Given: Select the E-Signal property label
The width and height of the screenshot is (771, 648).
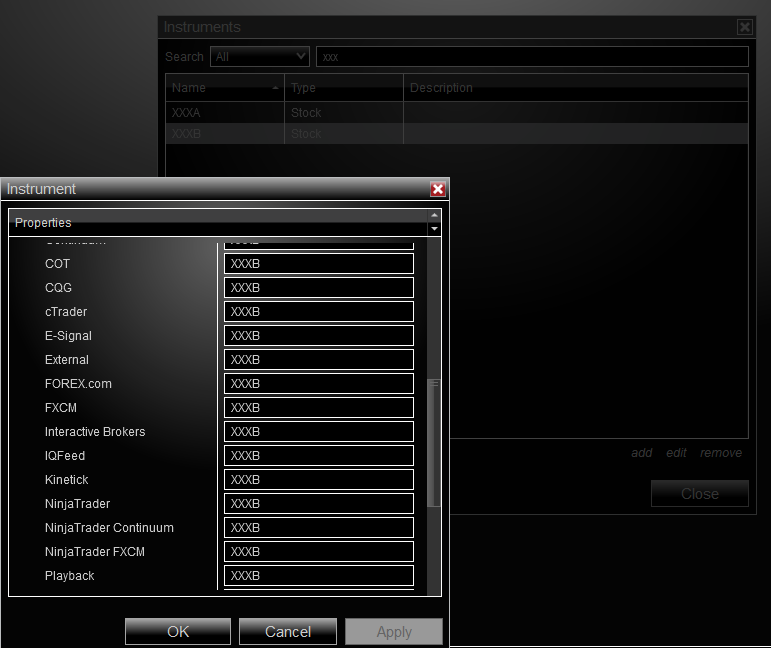Looking at the screenshot, I should (x=68, y=336).
